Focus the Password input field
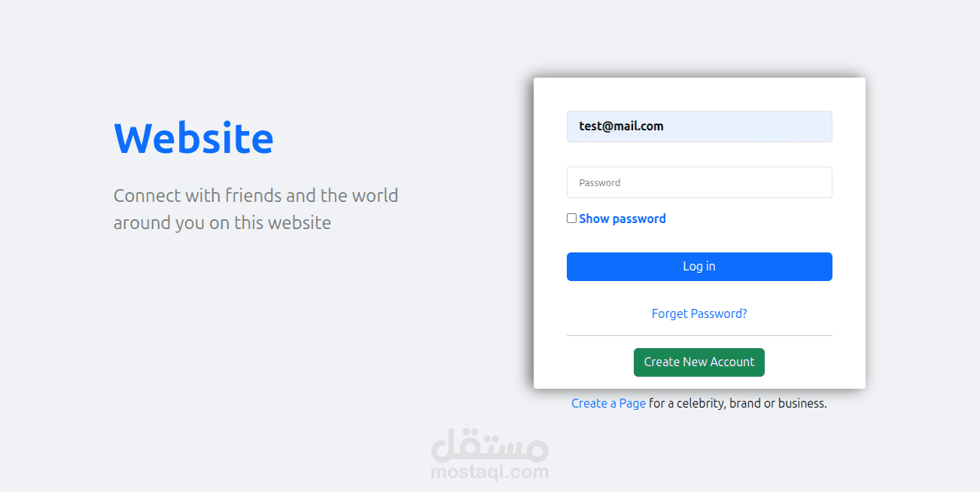980x492 pixels. [x=699, y=182]
